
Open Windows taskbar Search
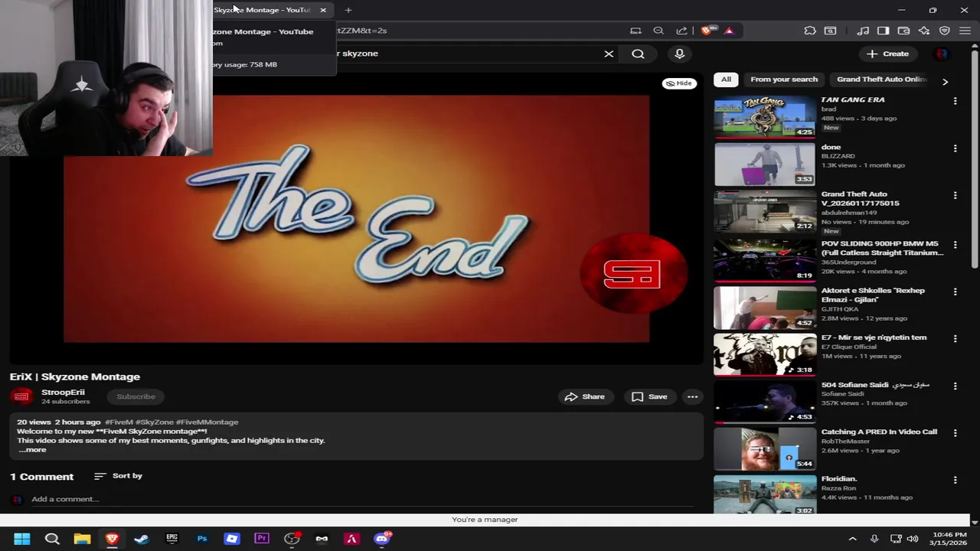coord(52,539)
